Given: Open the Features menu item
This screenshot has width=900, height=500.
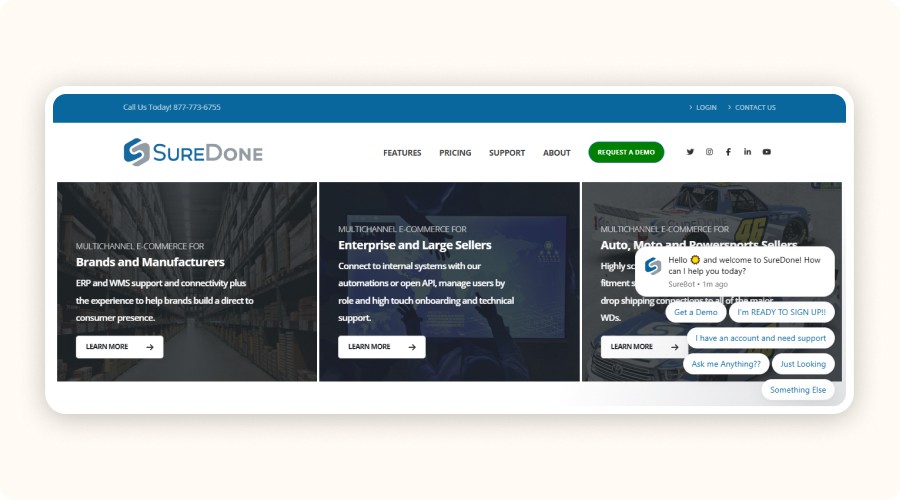Looking at the screenshot, I should pyautogui.click(x=402, y=153).
